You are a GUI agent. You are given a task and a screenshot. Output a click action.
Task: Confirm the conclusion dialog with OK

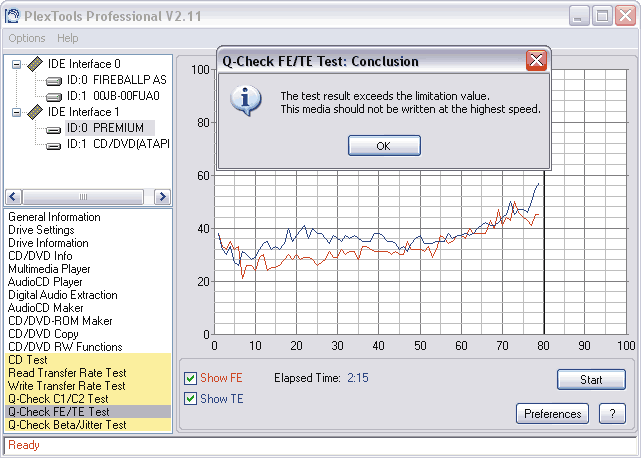(x=384, y=146)
